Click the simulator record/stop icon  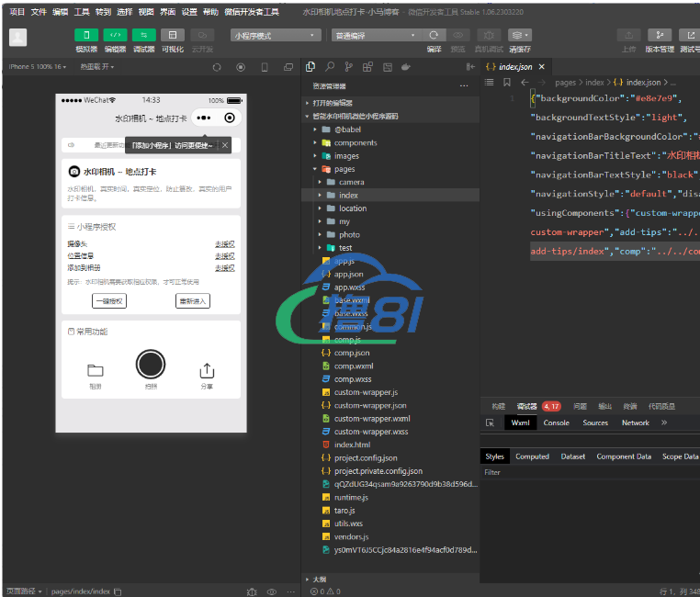click(x=241, y=67)
